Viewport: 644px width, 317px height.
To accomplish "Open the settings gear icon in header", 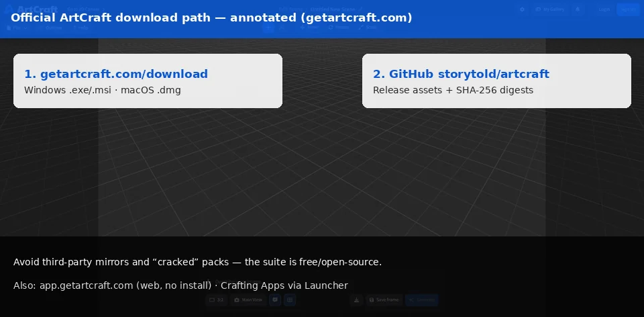I will (x=522, y=9).
